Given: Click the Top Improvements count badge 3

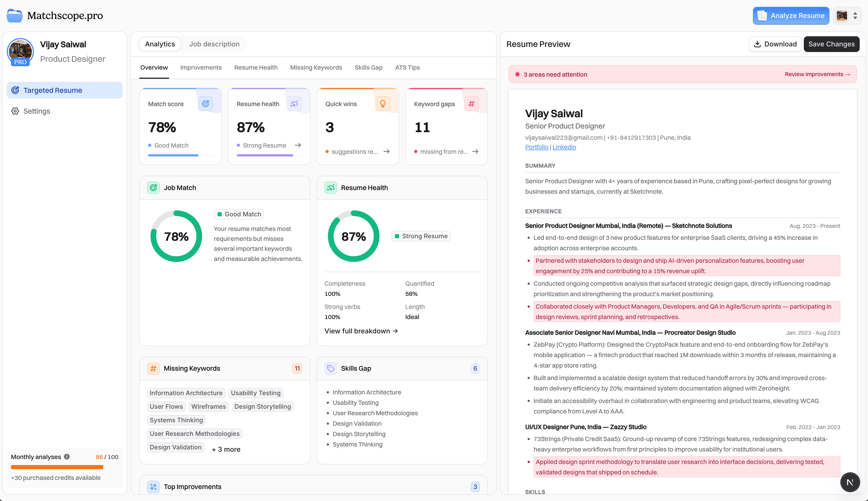Looking at the screenshot, I should point(475,487).
